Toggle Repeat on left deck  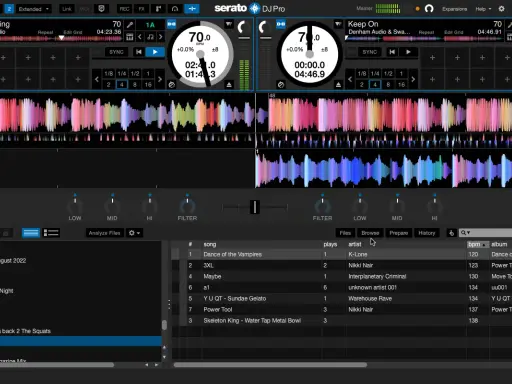(45, 32)
